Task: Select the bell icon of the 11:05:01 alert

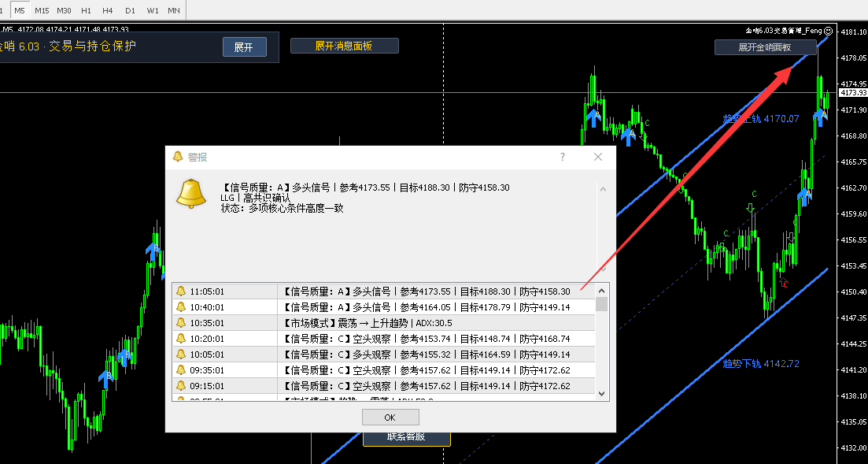Action: tap(180, 291)
